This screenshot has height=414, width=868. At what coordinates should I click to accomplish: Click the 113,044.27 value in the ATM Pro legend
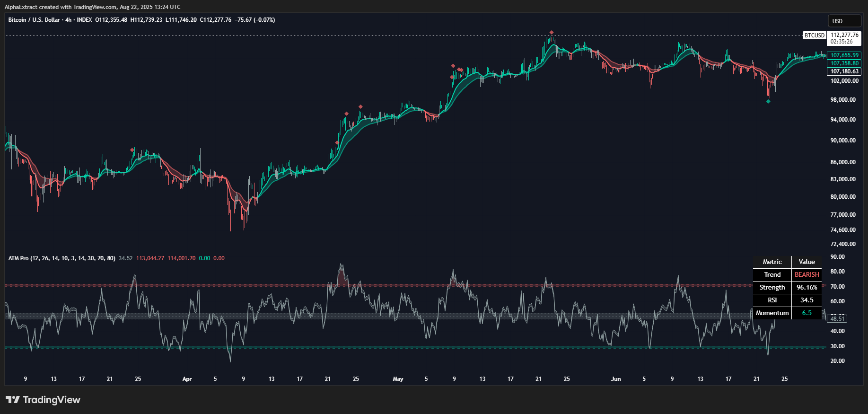coord(150,258)
